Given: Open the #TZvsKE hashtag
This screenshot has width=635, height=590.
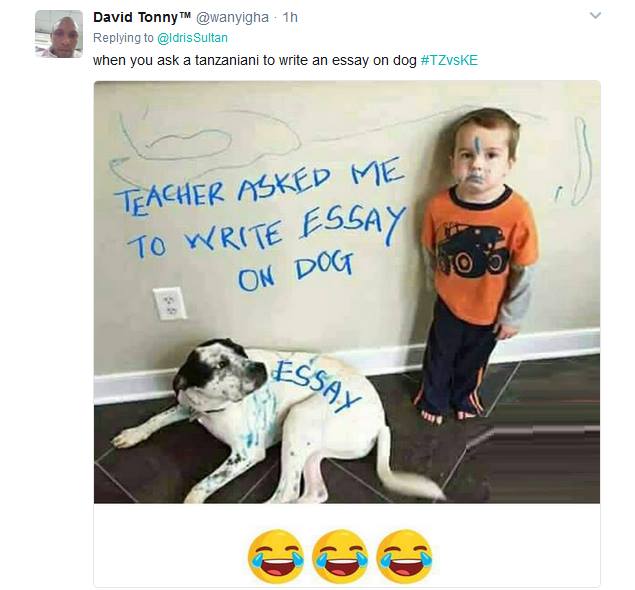Looking at the screenshot, I should pyautogui.click(x=449, y=60).
